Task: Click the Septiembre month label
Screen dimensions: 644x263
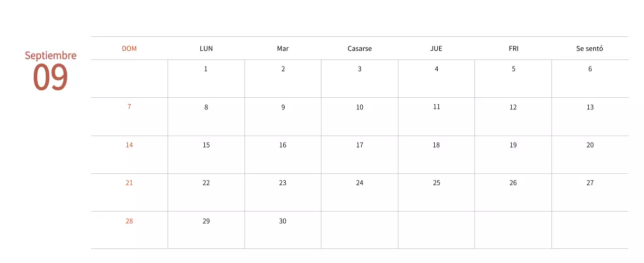Action: [x=50, y=55]
